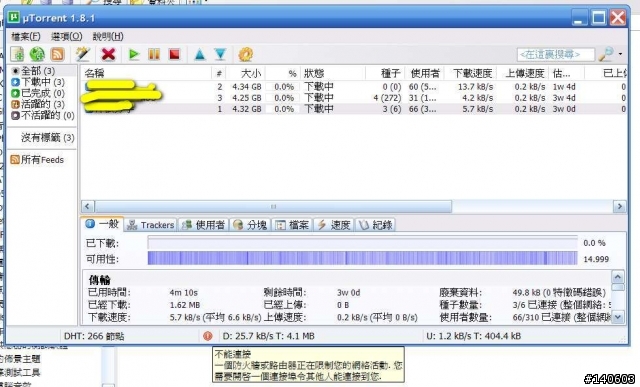
Task: Switch to 檔案 tab
Action: pyautogui.click(x=292, y=225)
